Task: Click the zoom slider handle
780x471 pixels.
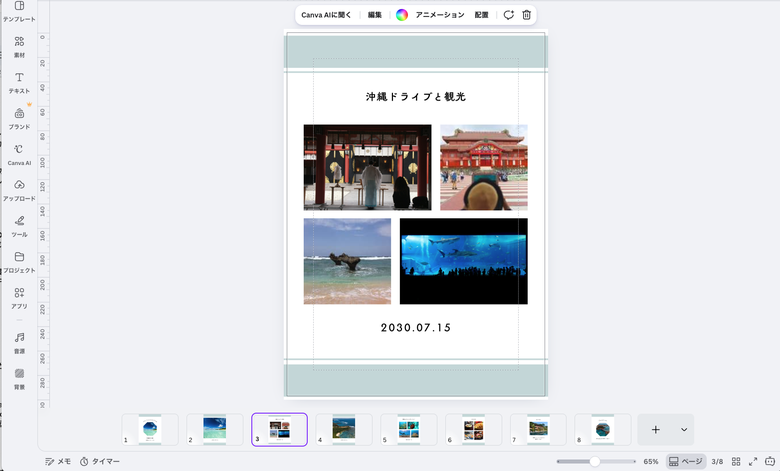Action: pyautogui.click(x=594, y=462)
